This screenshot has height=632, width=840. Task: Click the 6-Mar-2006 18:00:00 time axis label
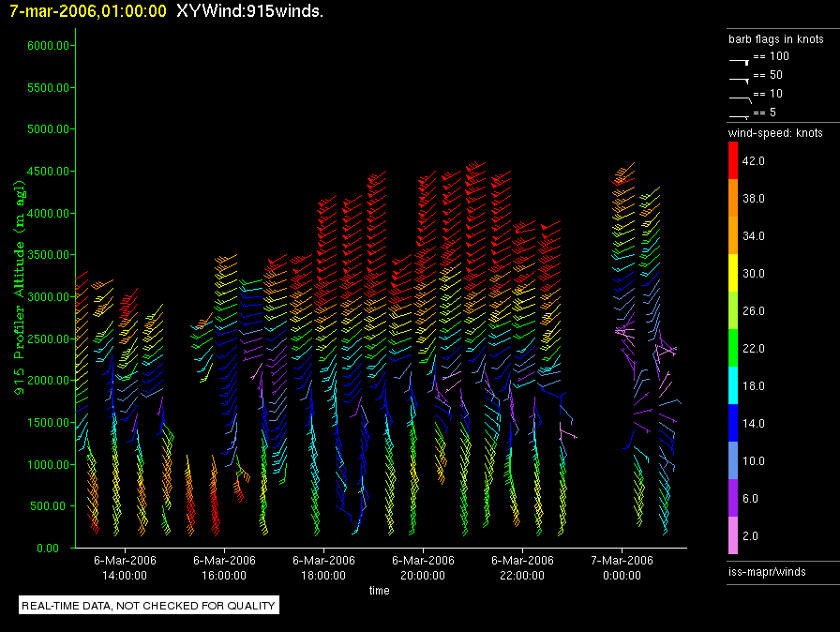click(x=323, y=567)
